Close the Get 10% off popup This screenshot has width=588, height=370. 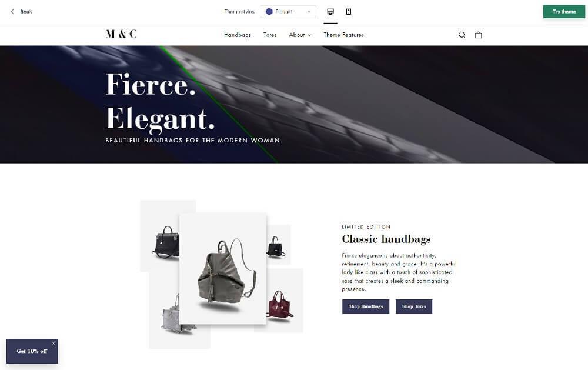point(54,343)
